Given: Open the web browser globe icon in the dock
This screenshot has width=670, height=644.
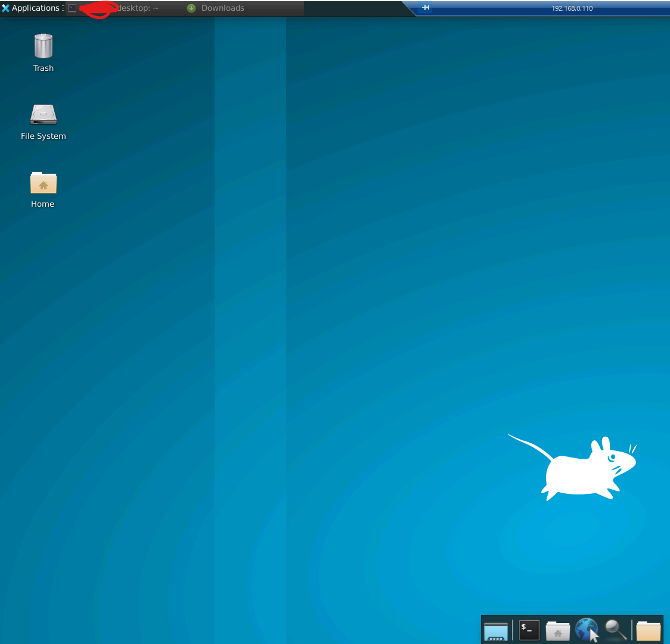Looking at the screenshot, I should [x=587, y=630].
